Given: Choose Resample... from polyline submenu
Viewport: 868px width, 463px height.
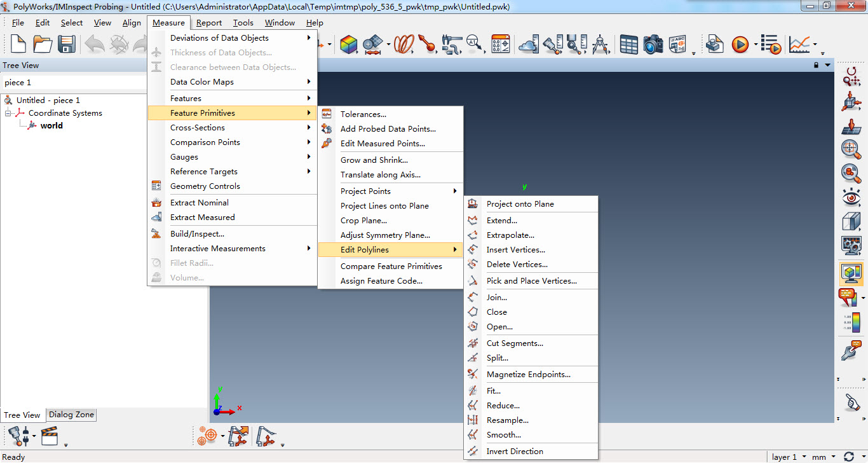Looking at the screenshot, I should (x=531, y=420).
